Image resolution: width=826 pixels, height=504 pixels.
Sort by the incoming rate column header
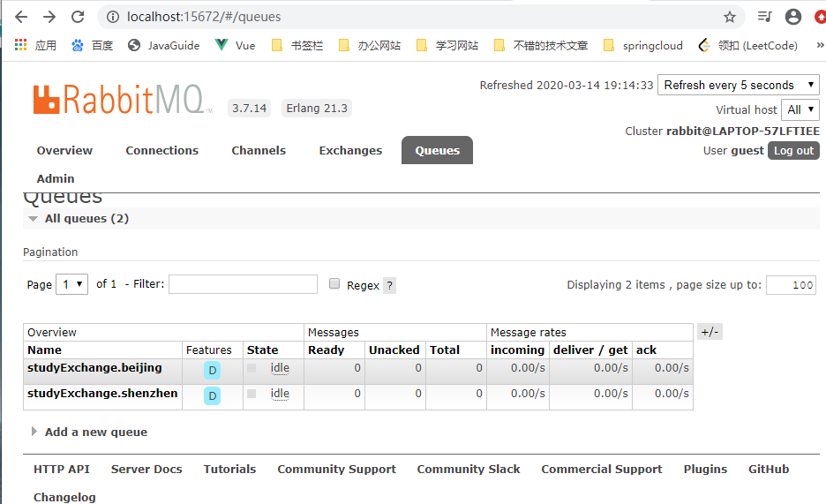[517, 350]
